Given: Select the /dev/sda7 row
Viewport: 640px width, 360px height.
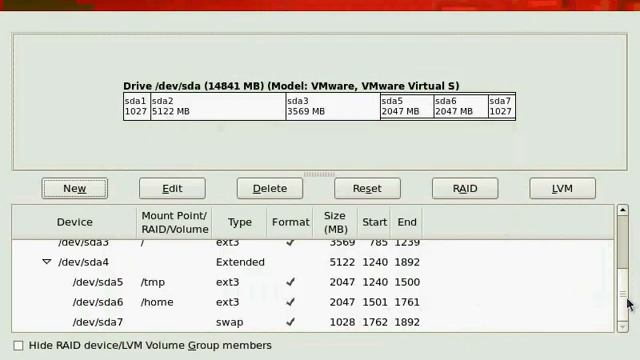Looking at the screenshot, I should [x=313, y=322].
